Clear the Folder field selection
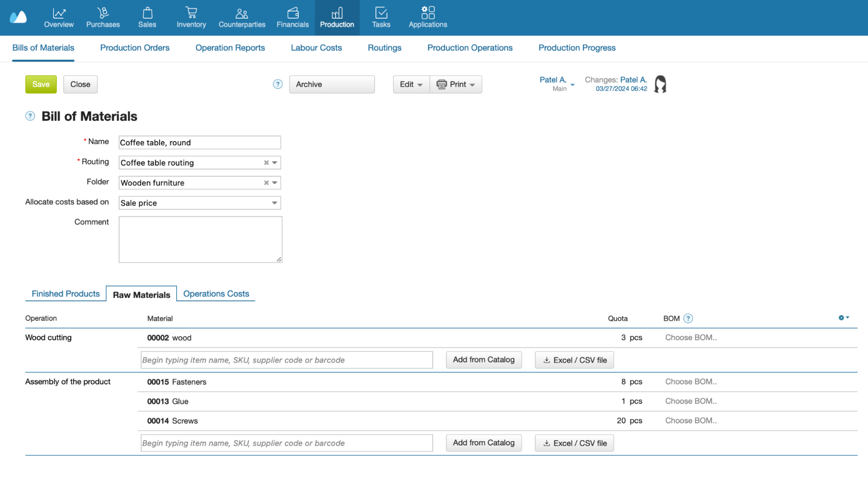 266,183
